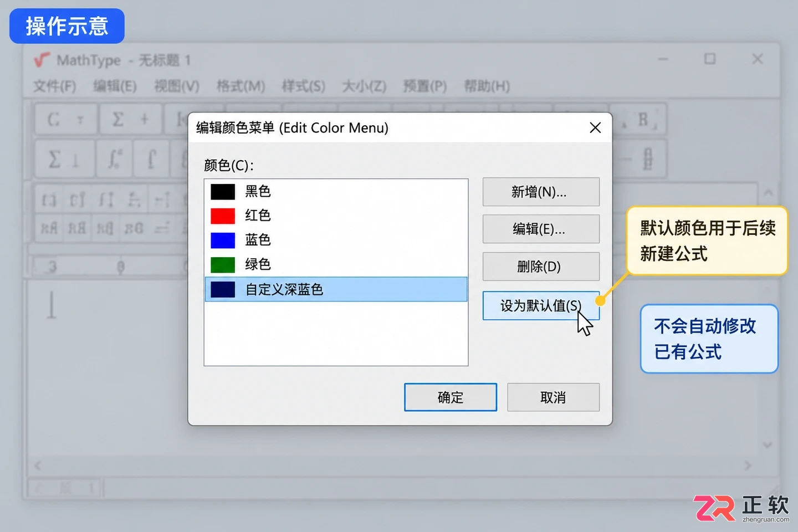Click the dark navy color swatch
798x532 pixels.
click(x=223, y=289)
